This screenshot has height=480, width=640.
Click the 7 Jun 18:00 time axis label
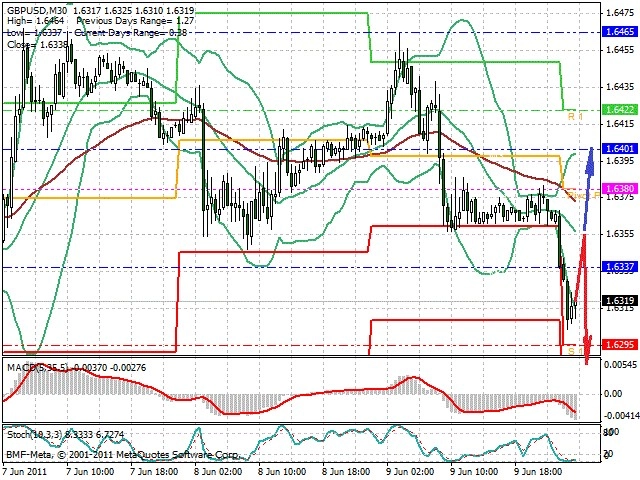tap(154, 471)
